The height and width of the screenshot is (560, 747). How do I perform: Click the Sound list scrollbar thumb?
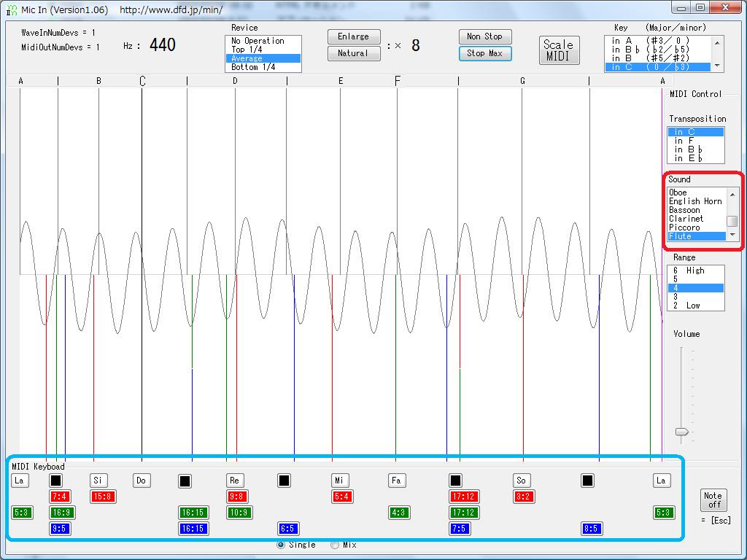(732, 222)
